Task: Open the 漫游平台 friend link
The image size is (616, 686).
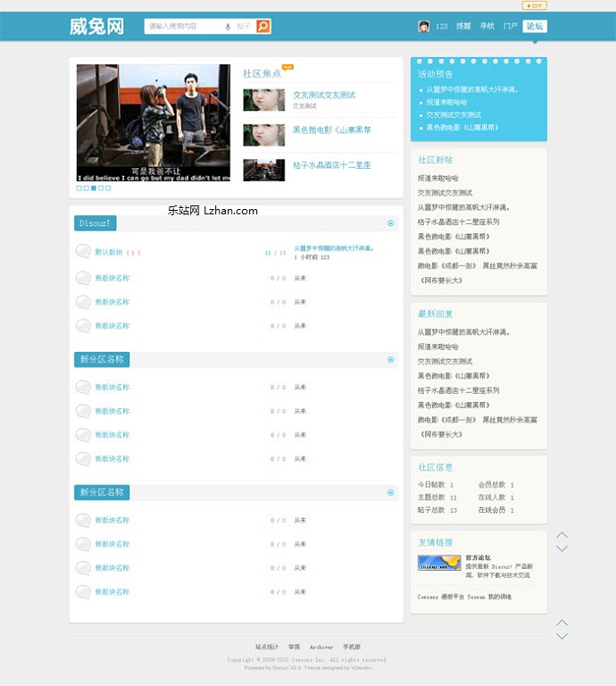Action: [x=453, y=597]
